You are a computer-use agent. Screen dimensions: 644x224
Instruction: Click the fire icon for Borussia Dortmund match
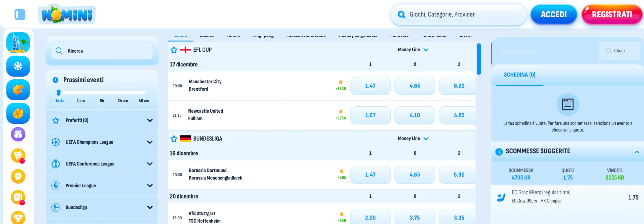[x=342, y=171]
